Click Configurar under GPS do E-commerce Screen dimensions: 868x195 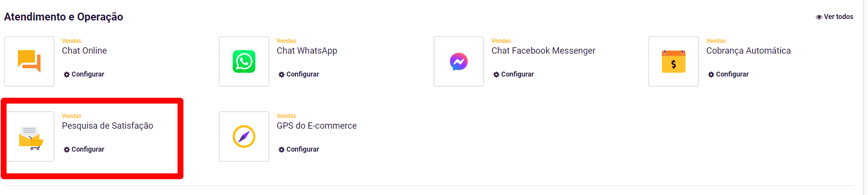coord(299,149)
